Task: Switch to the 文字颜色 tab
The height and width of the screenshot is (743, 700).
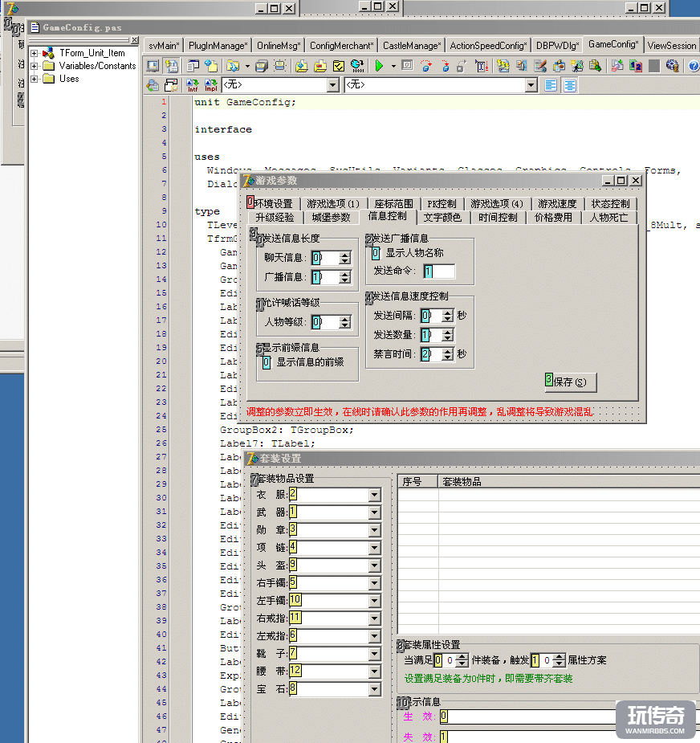Action: click(442, 218)
